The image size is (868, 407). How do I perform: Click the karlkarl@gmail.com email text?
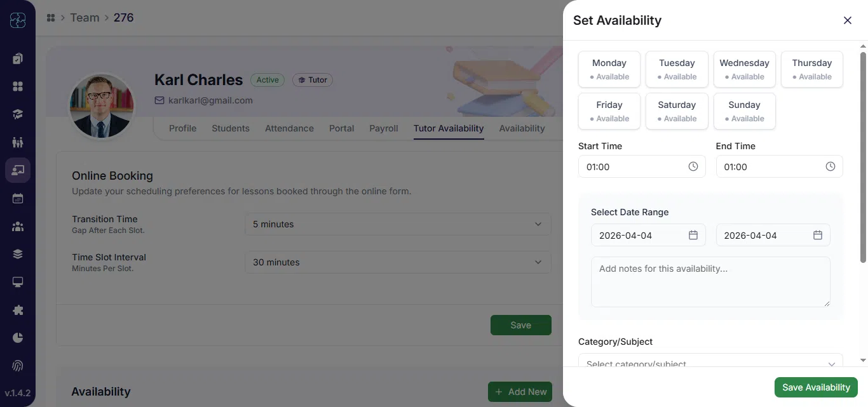(210, 100)
